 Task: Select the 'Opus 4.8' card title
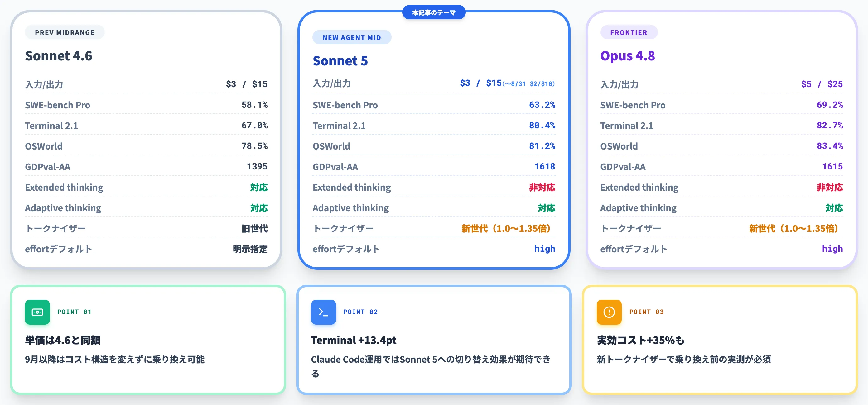(x=627, y=56)
